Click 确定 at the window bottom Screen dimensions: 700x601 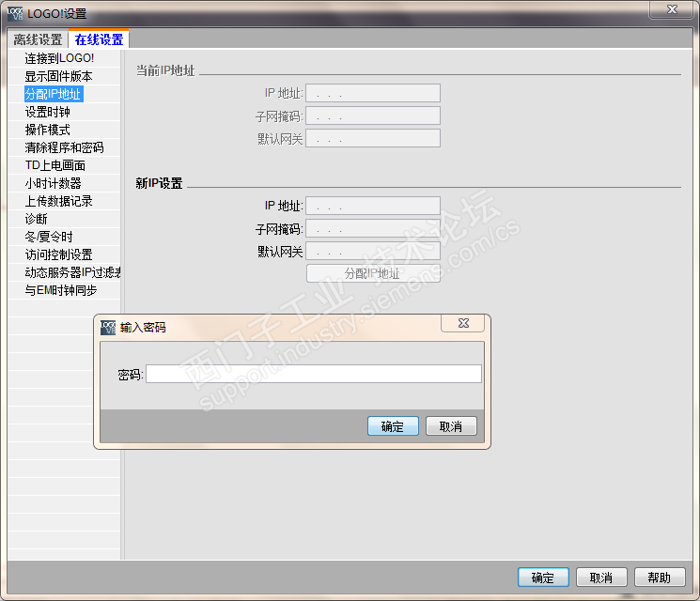tap(543, 578)
